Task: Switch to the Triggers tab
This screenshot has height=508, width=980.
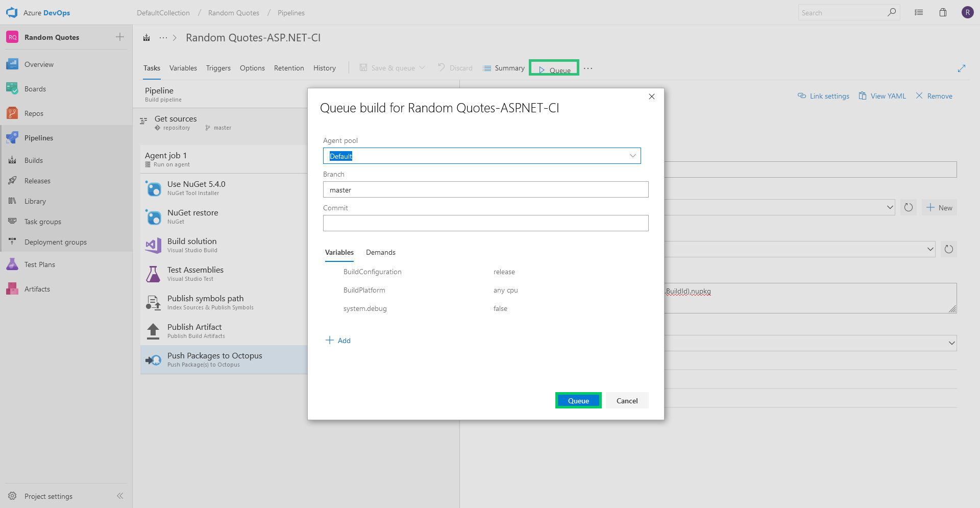Action: point(218,68)
